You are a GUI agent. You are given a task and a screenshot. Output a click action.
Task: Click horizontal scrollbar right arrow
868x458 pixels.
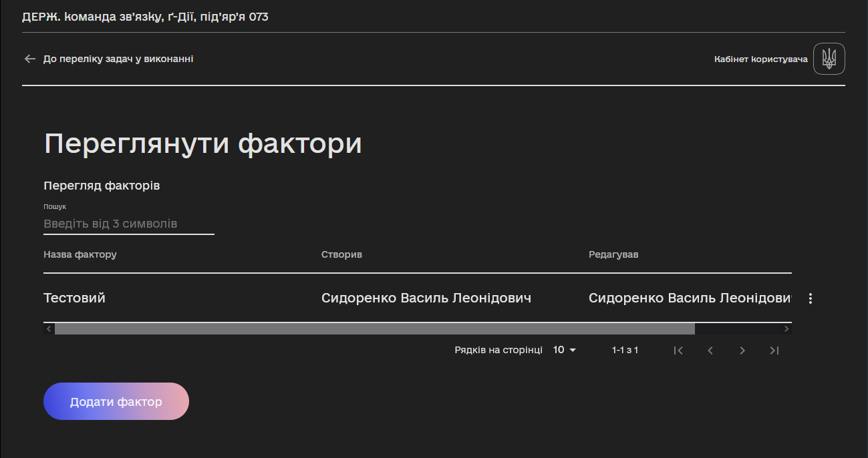pyautogui.click(x=786, y=328)
